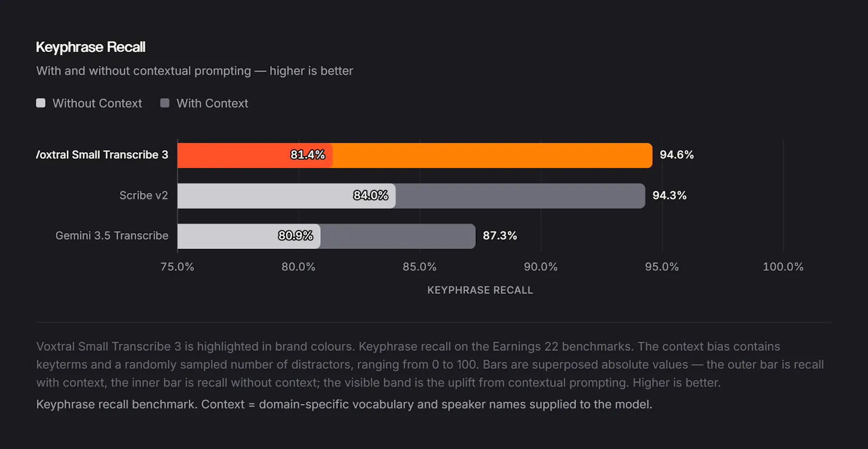
Task: Click the KEYPHRASE RECALL axis title
Action: pyautogui.click(x=480, y=290)
